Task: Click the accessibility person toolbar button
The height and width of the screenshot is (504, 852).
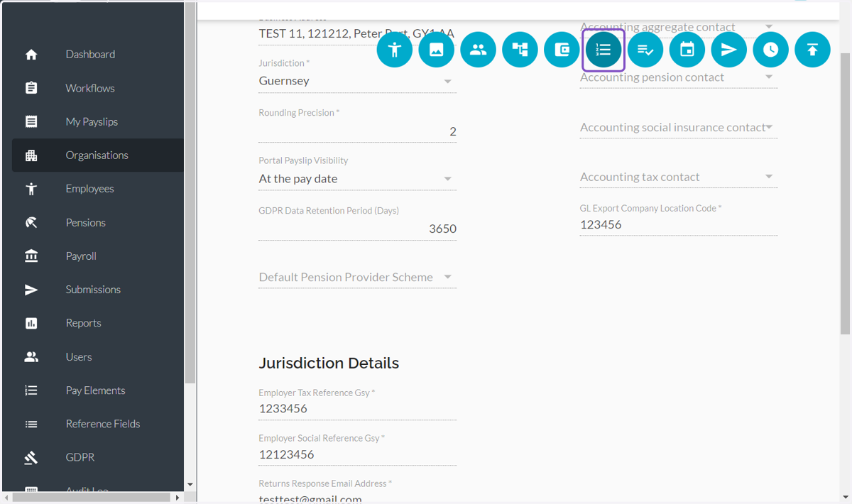Action: 395,50
